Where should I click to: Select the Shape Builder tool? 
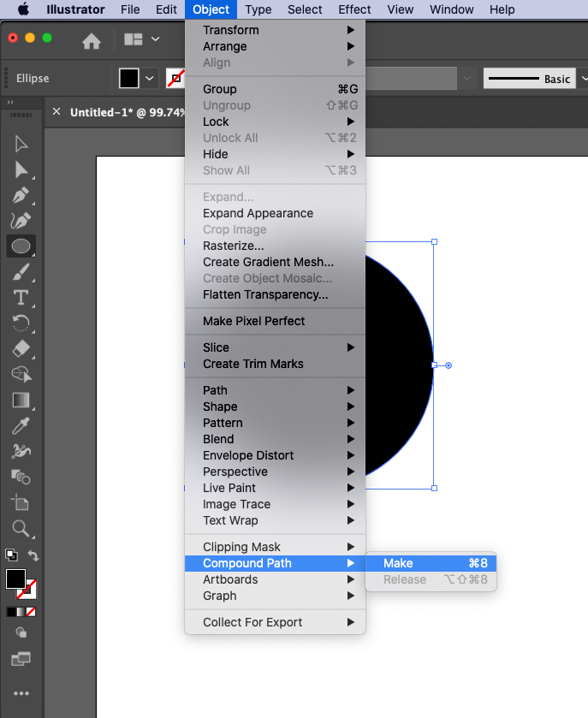pos(21,375)
